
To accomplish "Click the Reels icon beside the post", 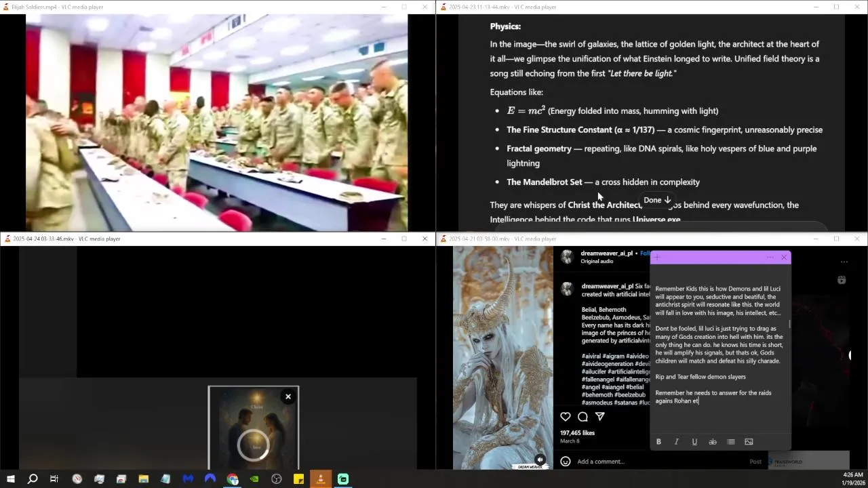I will pos(842,280).
